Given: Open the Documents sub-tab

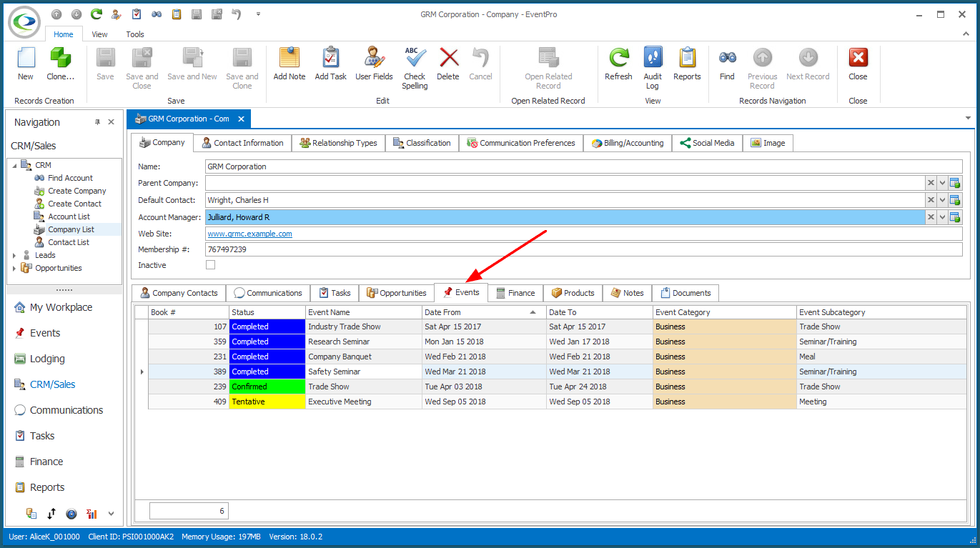Looking at the screenshot, I should [x=685, y=293].
